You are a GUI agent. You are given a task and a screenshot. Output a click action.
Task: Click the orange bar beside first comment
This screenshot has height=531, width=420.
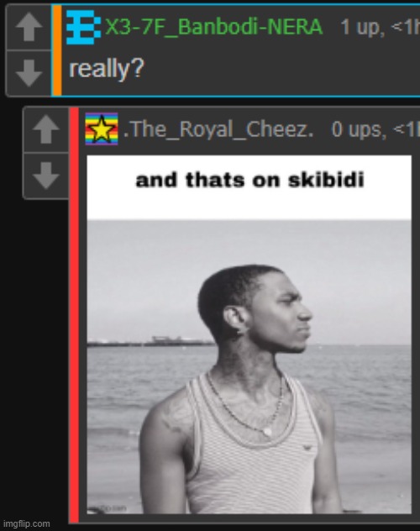(x=57, y=50)
